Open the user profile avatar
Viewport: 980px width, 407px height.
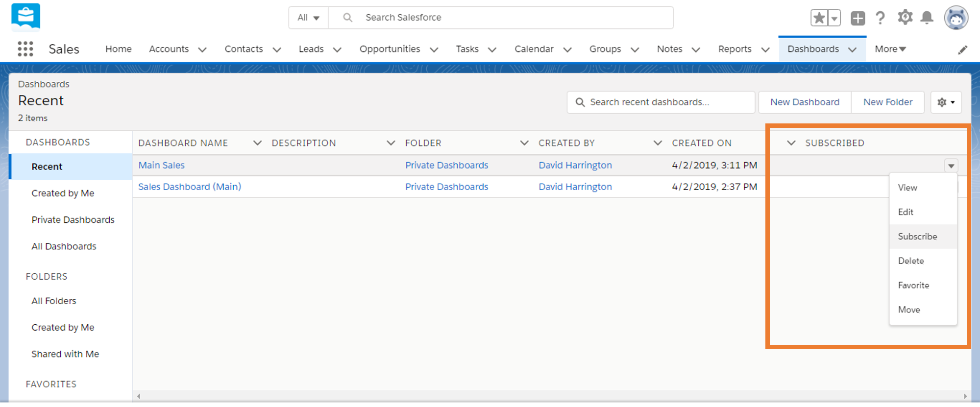click(956, 18)
